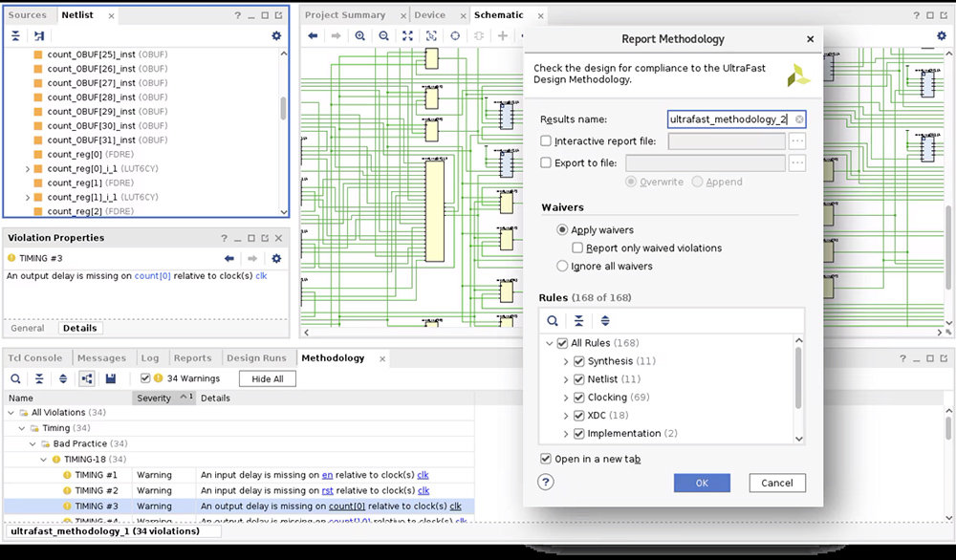Collapse the Bad Practice violations group
The height and width of the screenshot is (560, 956).
(33, 444)
